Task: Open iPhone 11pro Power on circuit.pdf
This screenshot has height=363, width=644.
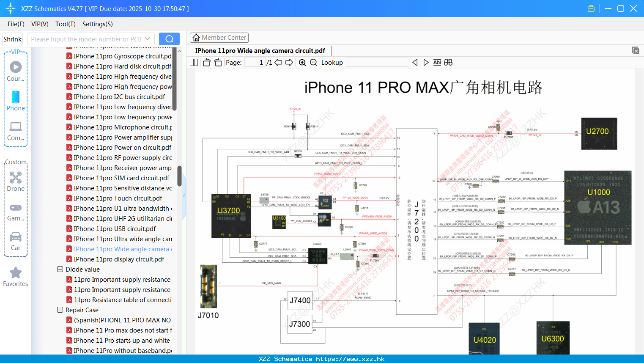Action: 119,147
